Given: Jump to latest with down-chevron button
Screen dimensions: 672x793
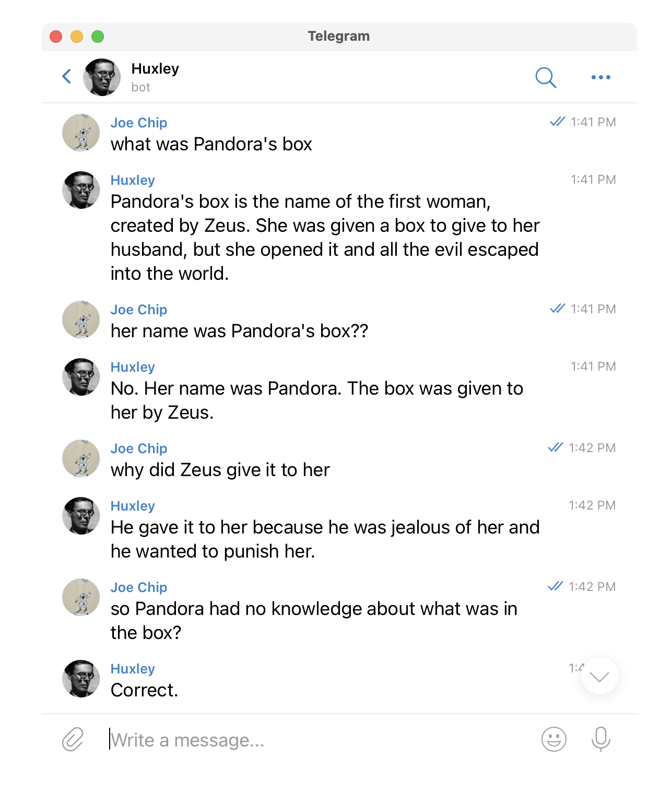Looking at the screenshot, I should (599, 676).
